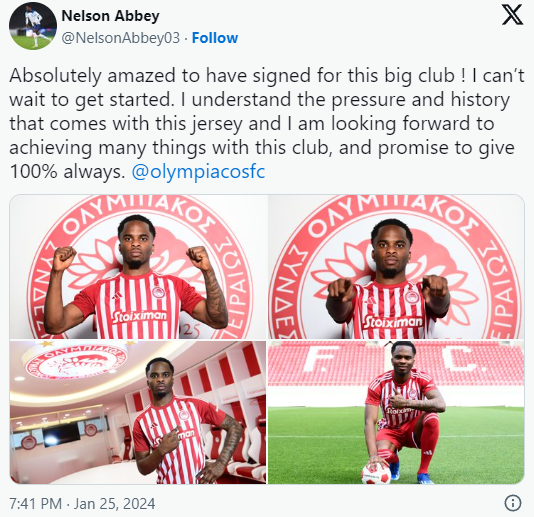This screenshot has height=517, width=534.
Task: Open the raised-fists photo thumbnail
Action: [x=138, y=267]
